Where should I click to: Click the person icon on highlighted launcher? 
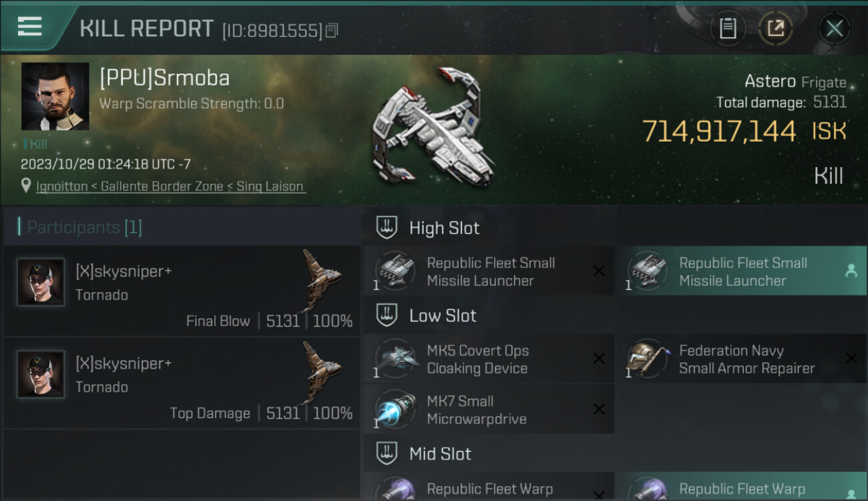point(851,271)
